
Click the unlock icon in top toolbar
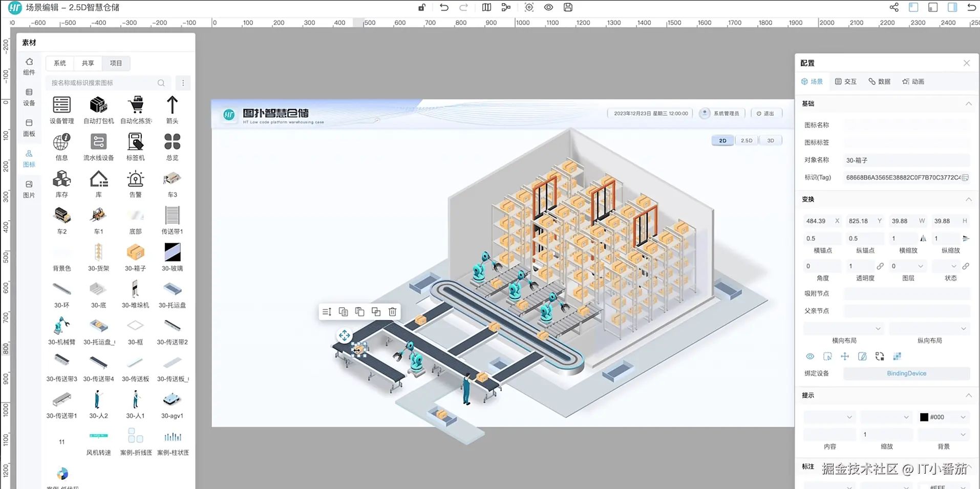(x=421, y=7)
